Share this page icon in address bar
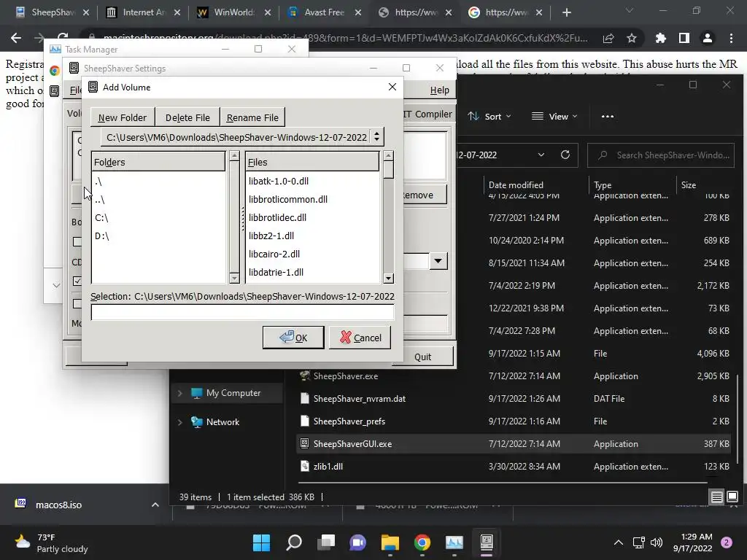Screen dimensions: 747x560 tap(608, 38)
